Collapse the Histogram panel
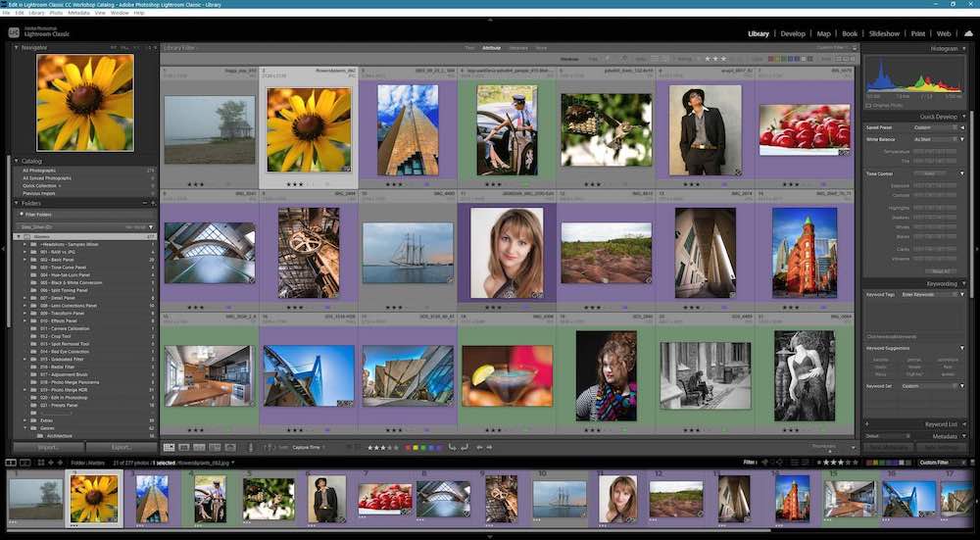The image size is (980, 540). pyautogui.click(x=963, y=49)
